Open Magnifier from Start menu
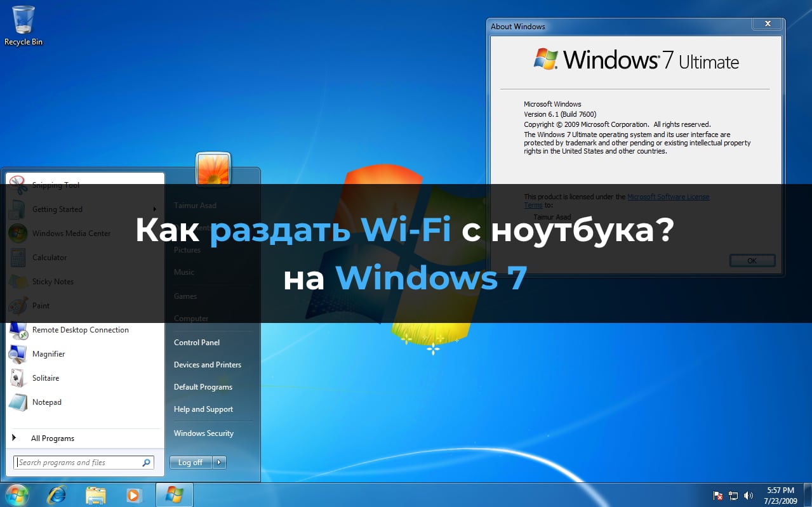This screenshot has height=507, width=812. tap(48, 354)
